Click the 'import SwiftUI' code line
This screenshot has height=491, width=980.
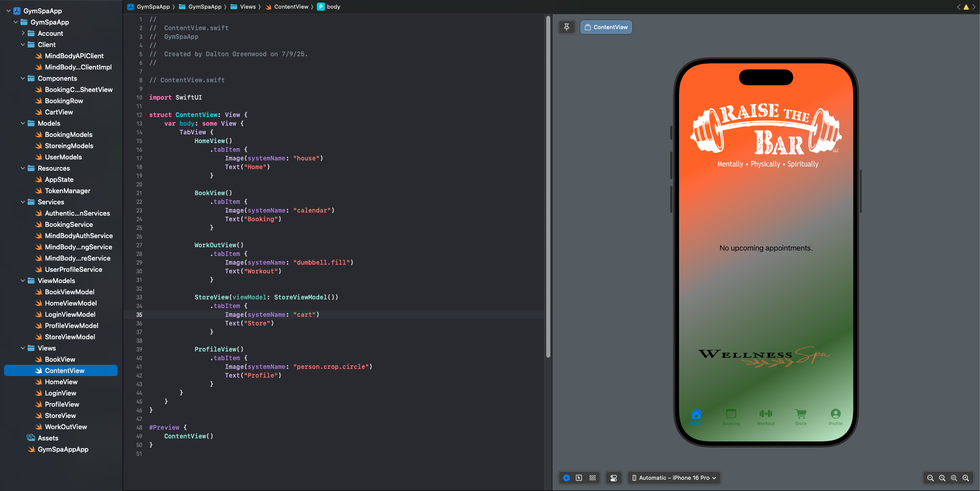click(176, 98)
